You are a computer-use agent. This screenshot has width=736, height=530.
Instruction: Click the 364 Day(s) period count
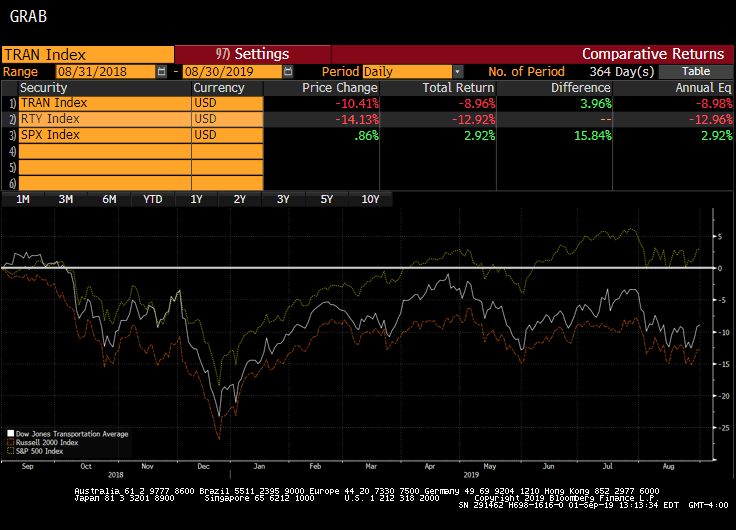pyautogui.click(x=621, y=72)
